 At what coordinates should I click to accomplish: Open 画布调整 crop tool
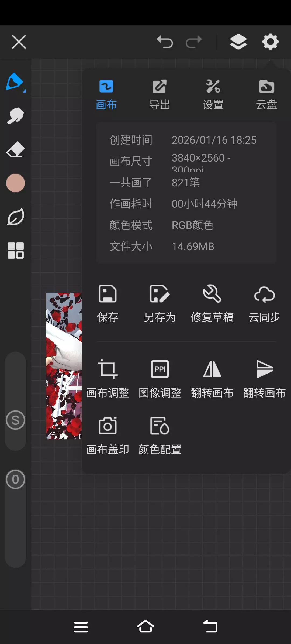(x=108, y=379)
